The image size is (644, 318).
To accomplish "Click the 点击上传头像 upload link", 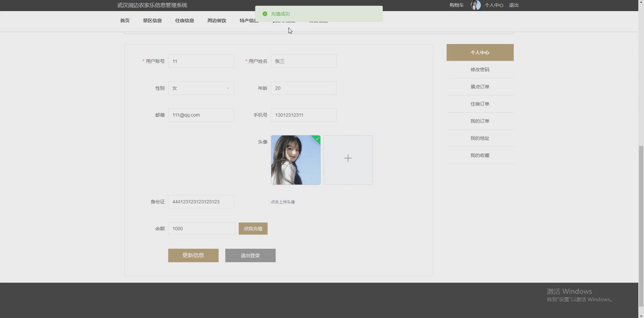I will tap(283, 202).
